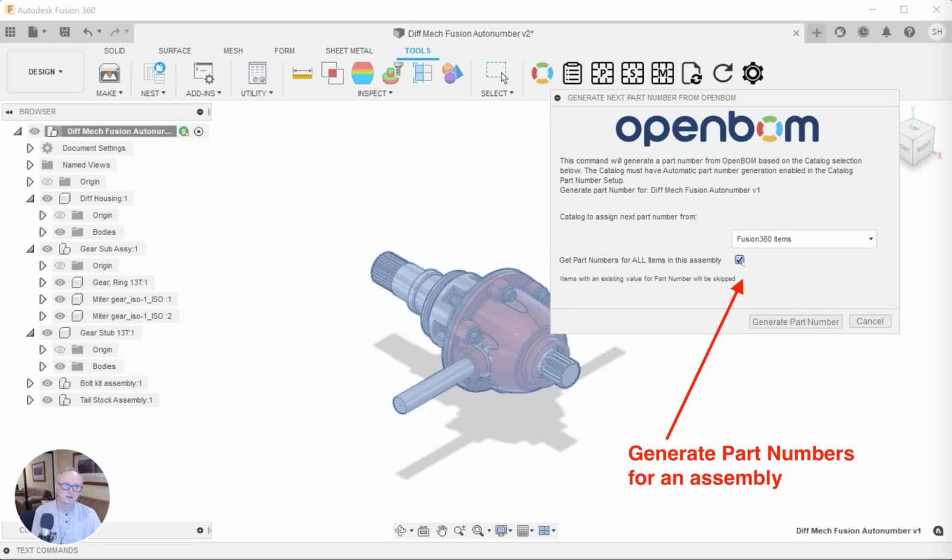Select the SURFACE ribbon tab
Screen dimensions: 952x560
coord(175,50)
